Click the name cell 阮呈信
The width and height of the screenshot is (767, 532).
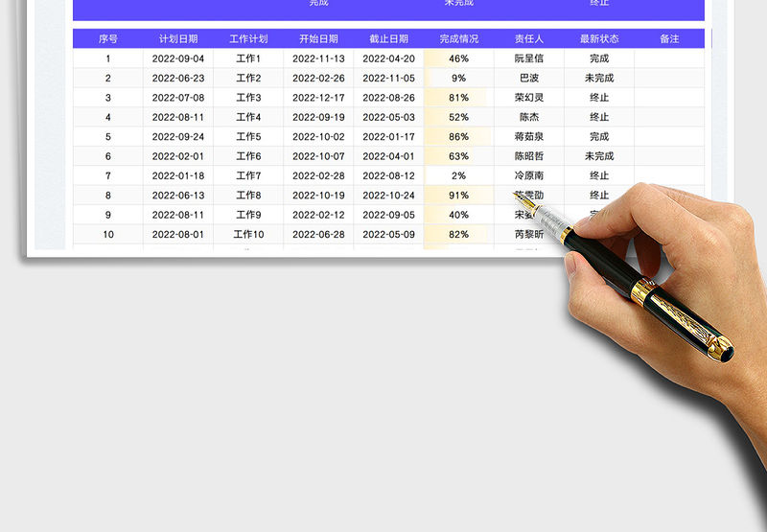[528, 58]
